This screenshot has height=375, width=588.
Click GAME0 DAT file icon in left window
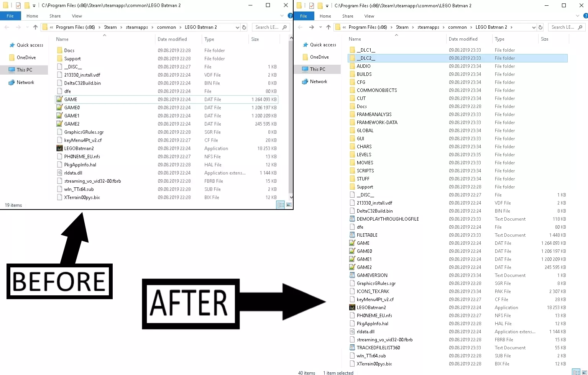pos(59,107)
